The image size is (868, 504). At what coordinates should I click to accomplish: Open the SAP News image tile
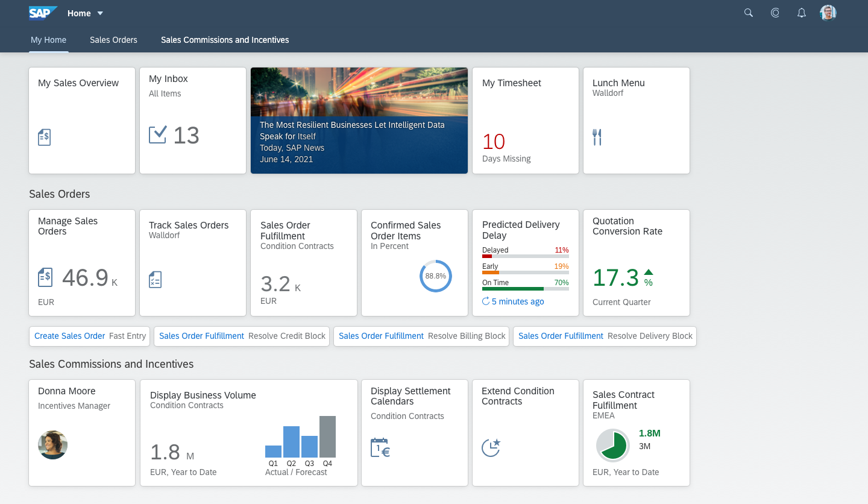click(x=359, y=121)
